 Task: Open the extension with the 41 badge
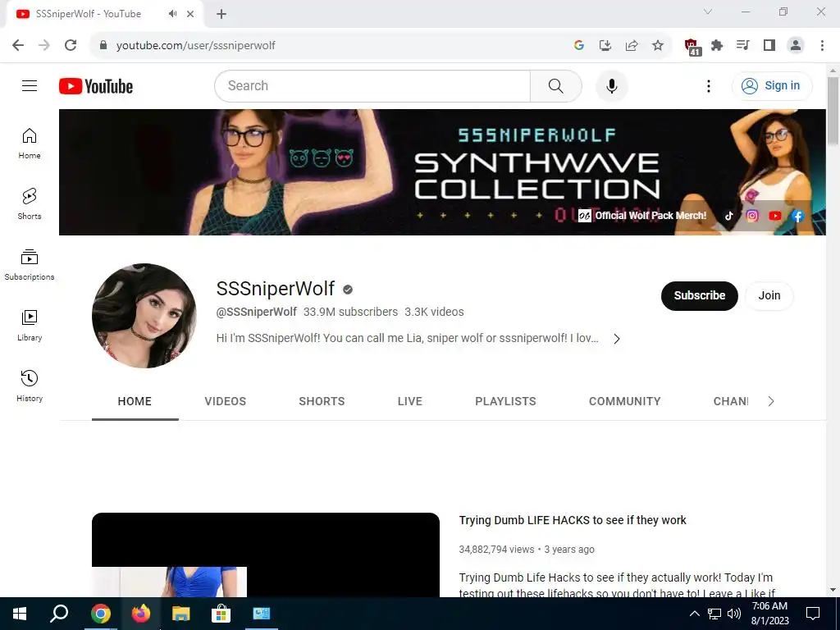692,47
